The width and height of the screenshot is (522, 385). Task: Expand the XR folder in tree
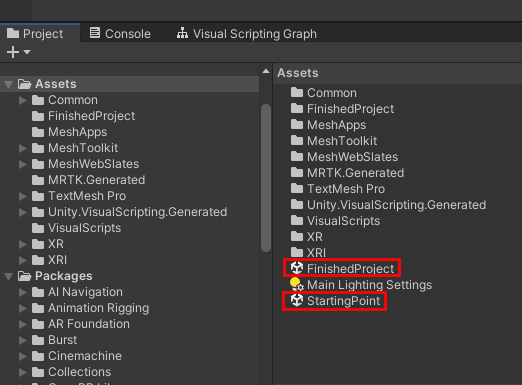click(23, 244)
